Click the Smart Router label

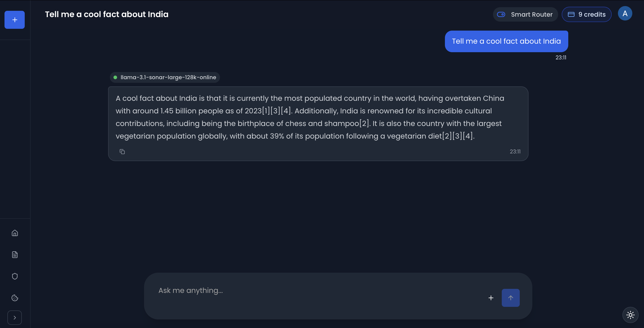pos(531,15)
